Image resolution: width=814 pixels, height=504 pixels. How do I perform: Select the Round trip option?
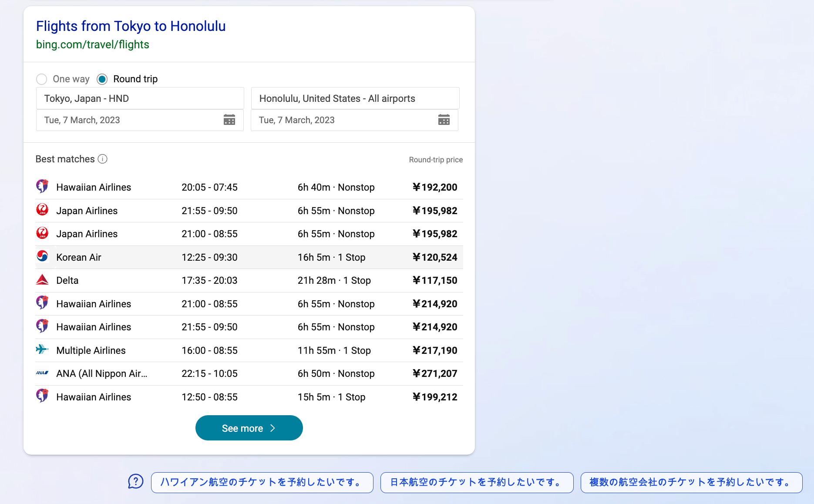tap(102, 79)
